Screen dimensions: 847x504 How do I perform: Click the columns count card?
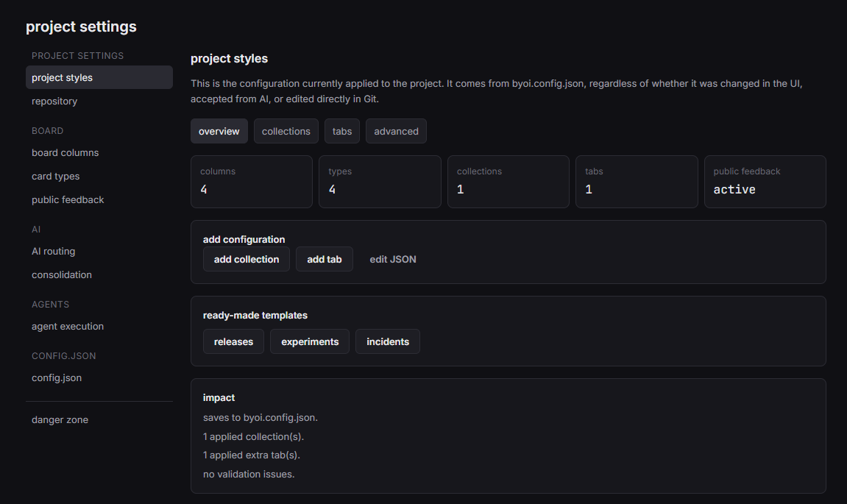pos(251,182)
